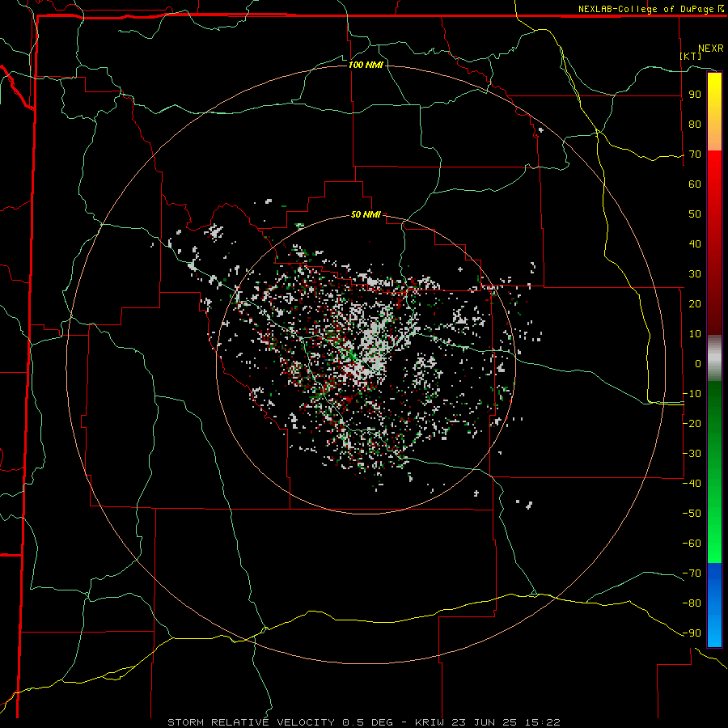Click the -70 value on color scale

[692, 574]
